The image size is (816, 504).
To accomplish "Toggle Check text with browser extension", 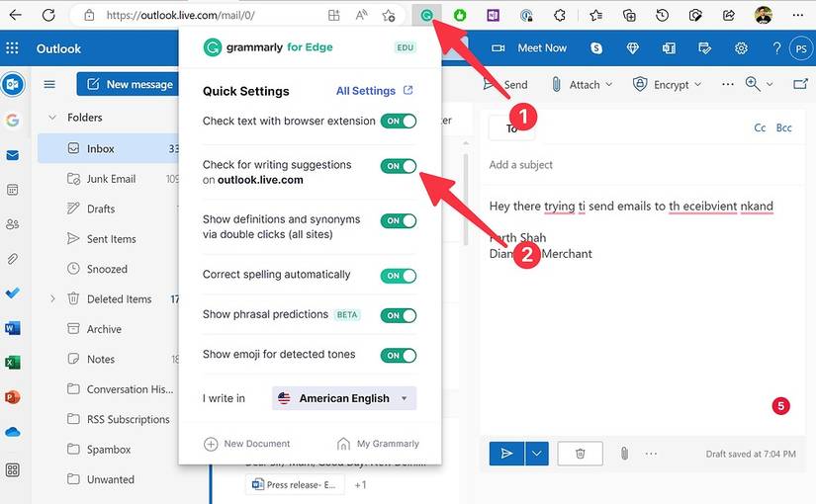I will pos(398,122).
